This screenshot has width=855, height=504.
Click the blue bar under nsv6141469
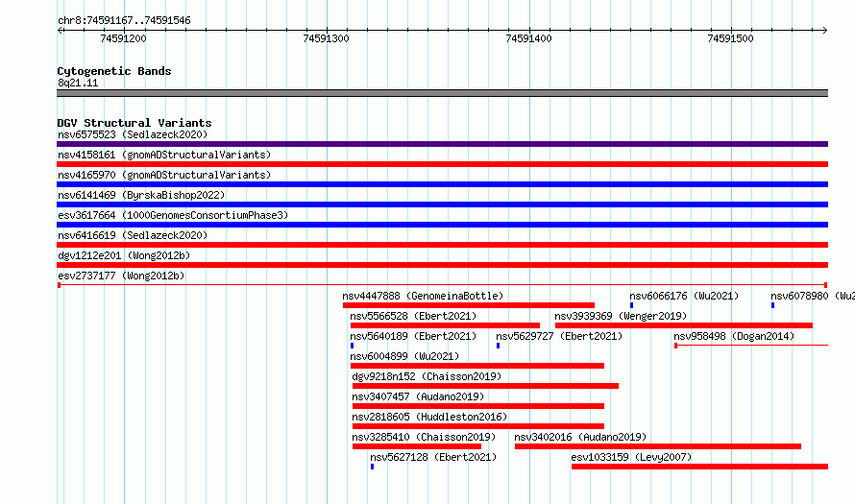coord(442,204)
